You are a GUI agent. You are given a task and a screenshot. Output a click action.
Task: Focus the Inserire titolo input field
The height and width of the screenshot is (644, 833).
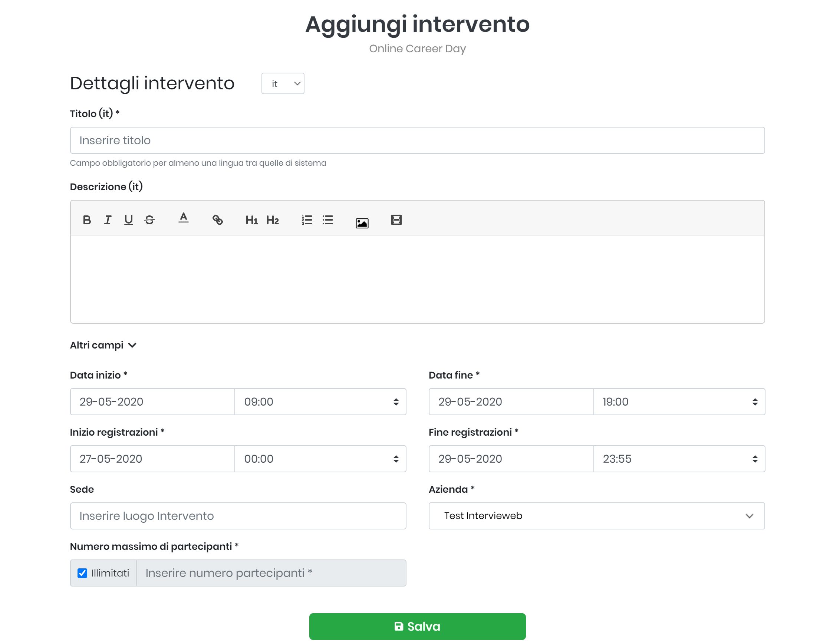(x=417, y=140)
